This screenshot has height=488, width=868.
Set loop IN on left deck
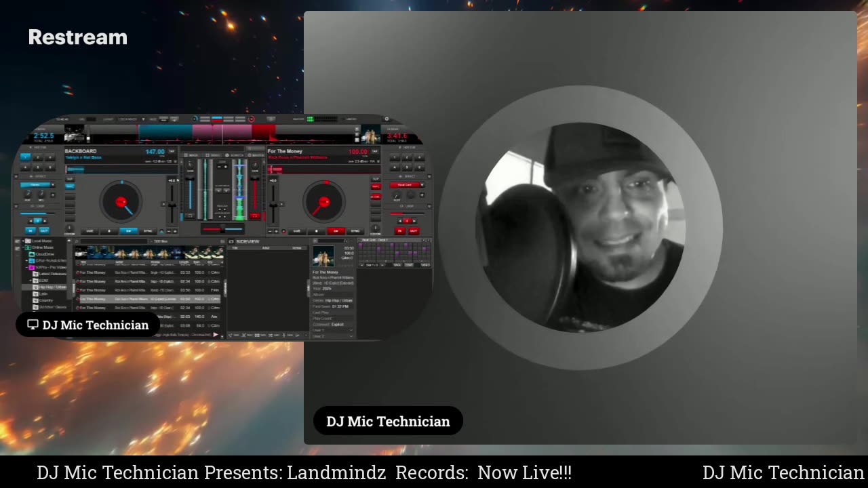pyautogui.click(x=31, y=231)
